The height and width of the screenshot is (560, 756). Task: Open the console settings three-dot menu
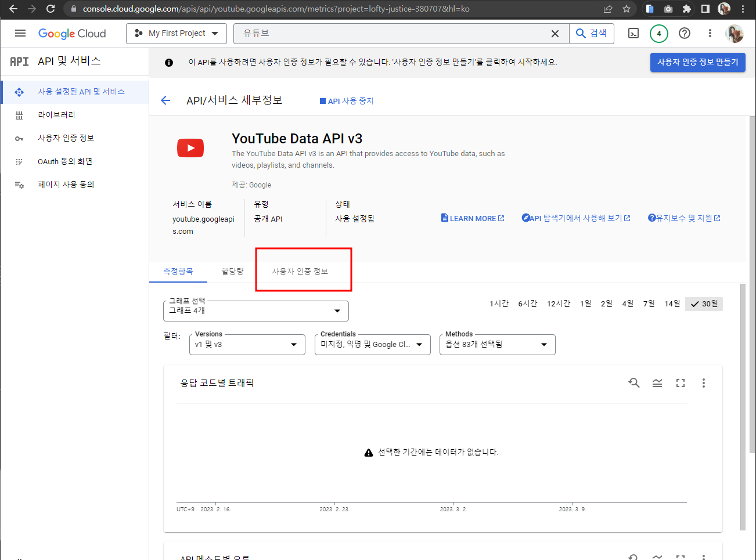click(x=710, y=34)
